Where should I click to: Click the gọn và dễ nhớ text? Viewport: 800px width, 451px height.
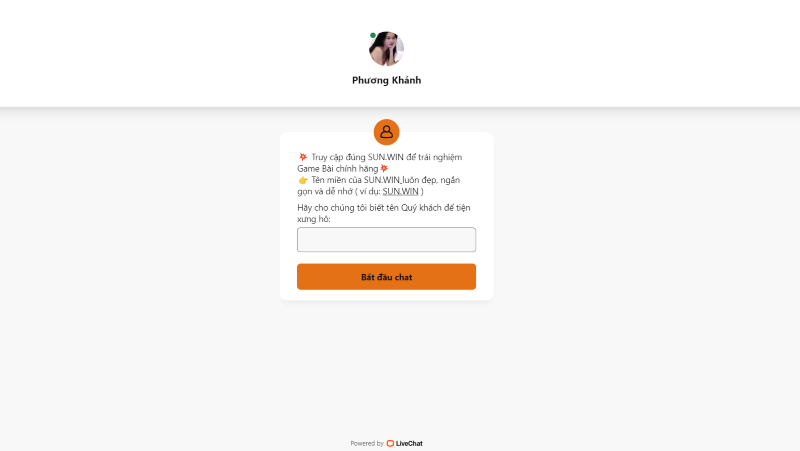click(x=325, y=191)
